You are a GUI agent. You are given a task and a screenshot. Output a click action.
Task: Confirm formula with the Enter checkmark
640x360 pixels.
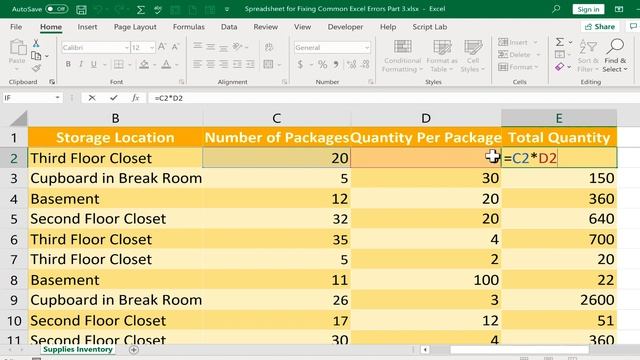(x=113, y=98)
